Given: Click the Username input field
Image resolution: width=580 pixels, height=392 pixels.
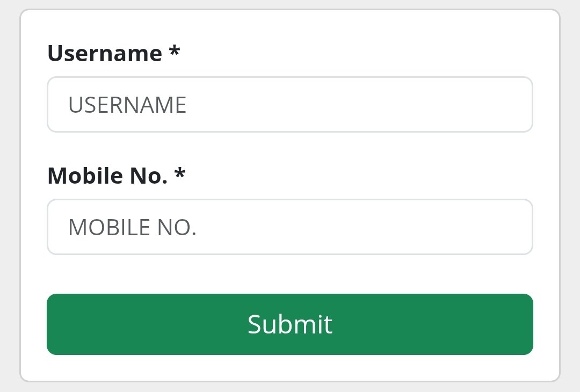Looking at the screenshot, I should (290, 105).
